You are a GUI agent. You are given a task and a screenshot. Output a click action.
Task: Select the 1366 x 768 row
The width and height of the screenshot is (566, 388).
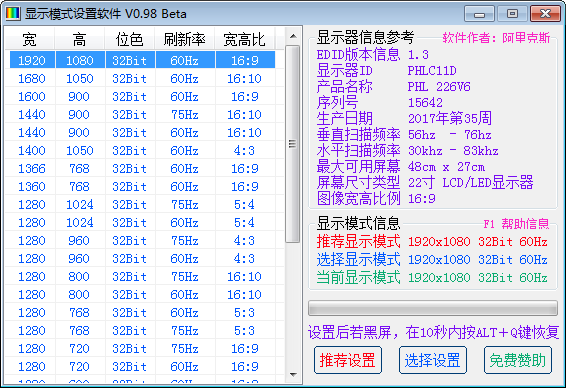143,169
